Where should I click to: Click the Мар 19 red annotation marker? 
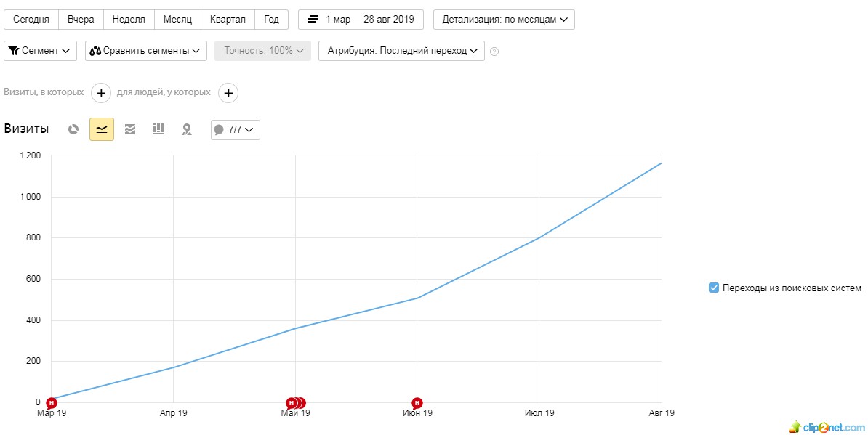[x=52, y=403]
